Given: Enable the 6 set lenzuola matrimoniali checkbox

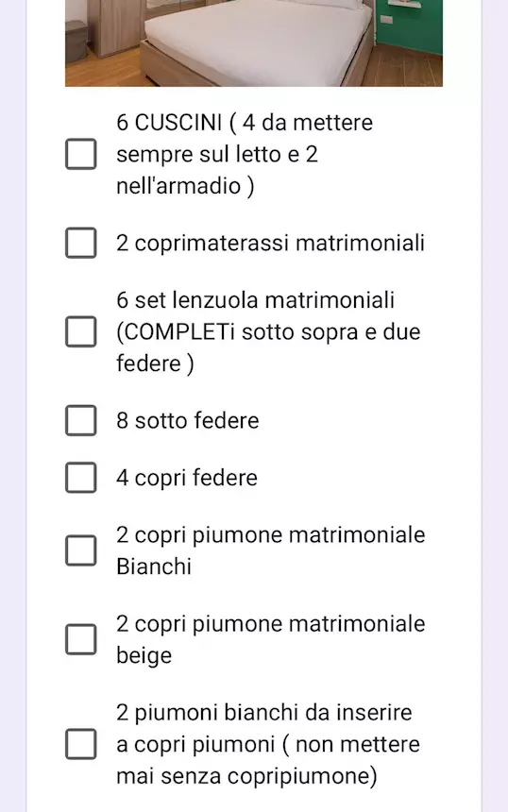Looking at the screenshot, I should [x=81, y=331].
